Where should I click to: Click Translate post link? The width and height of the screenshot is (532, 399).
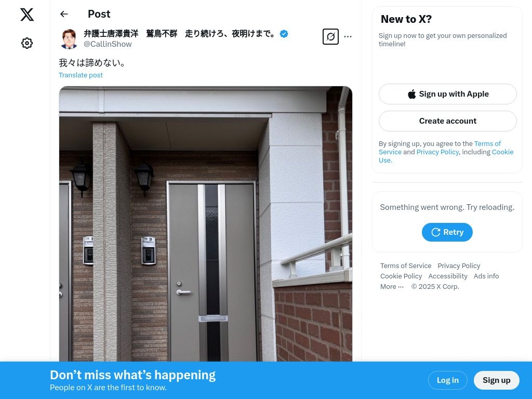(x=81, y=75)
